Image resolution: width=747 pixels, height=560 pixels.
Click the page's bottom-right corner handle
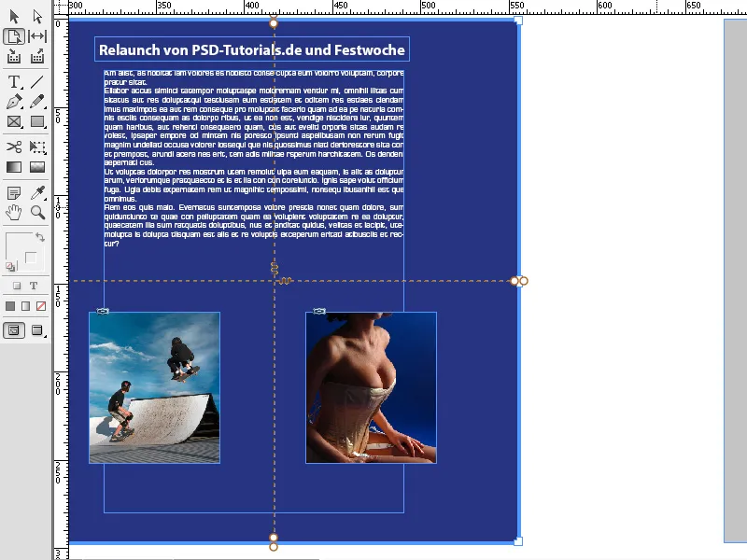518,541
